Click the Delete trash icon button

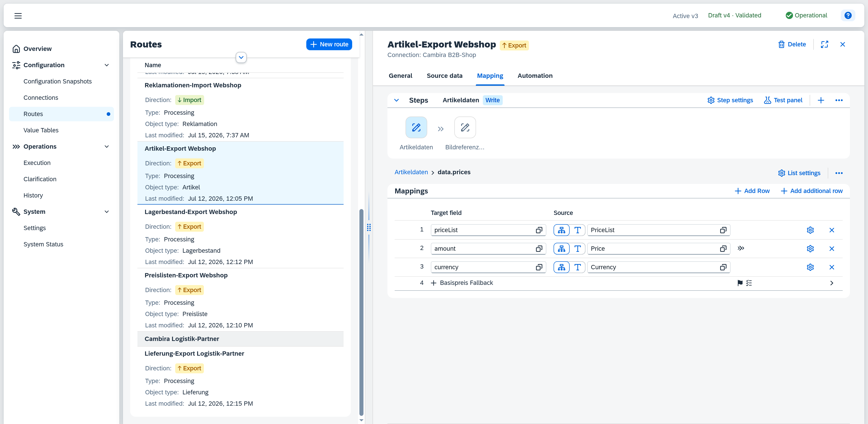(x=792, y=44)
